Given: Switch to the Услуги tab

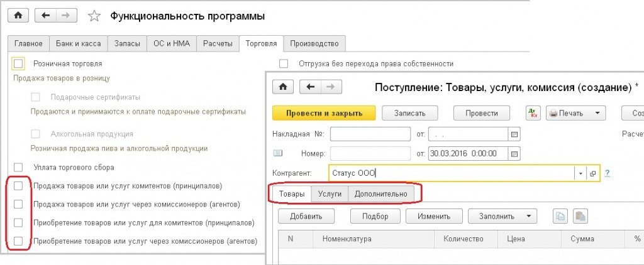Looking at the screenshot, I should (330, 194).
